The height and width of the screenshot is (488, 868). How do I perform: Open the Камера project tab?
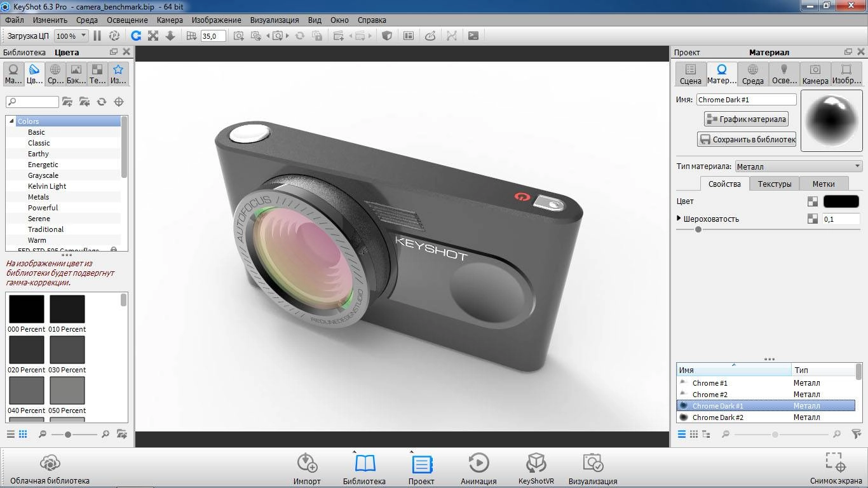point(815,74)
